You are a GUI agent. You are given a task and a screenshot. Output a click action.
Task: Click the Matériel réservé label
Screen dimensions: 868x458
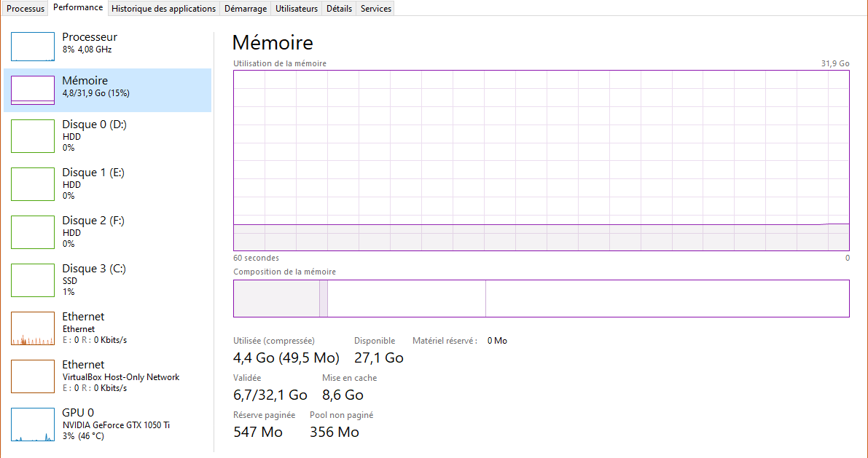pos(445,341)
